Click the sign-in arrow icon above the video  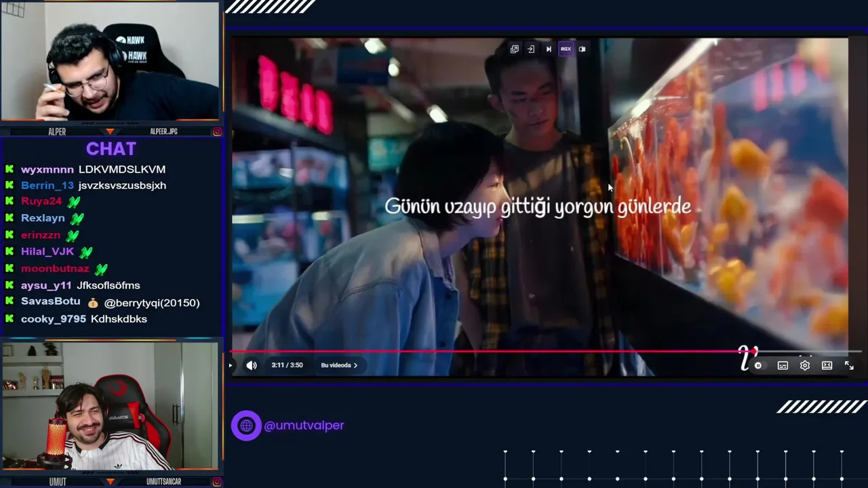tap(531, 49)
